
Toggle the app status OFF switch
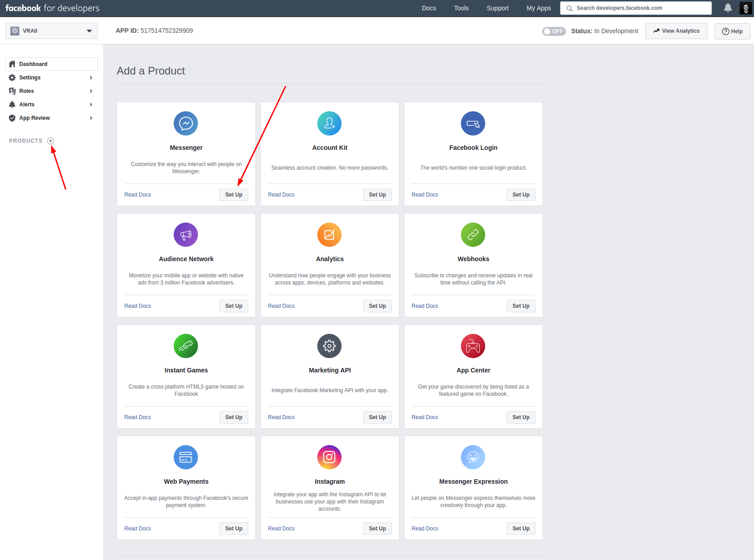[x=554, y=31]
